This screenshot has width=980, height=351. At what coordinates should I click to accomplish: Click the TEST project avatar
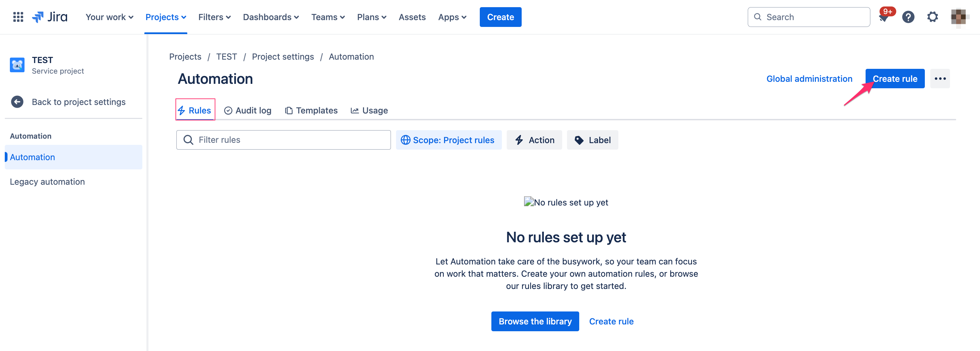coord(17,65)
